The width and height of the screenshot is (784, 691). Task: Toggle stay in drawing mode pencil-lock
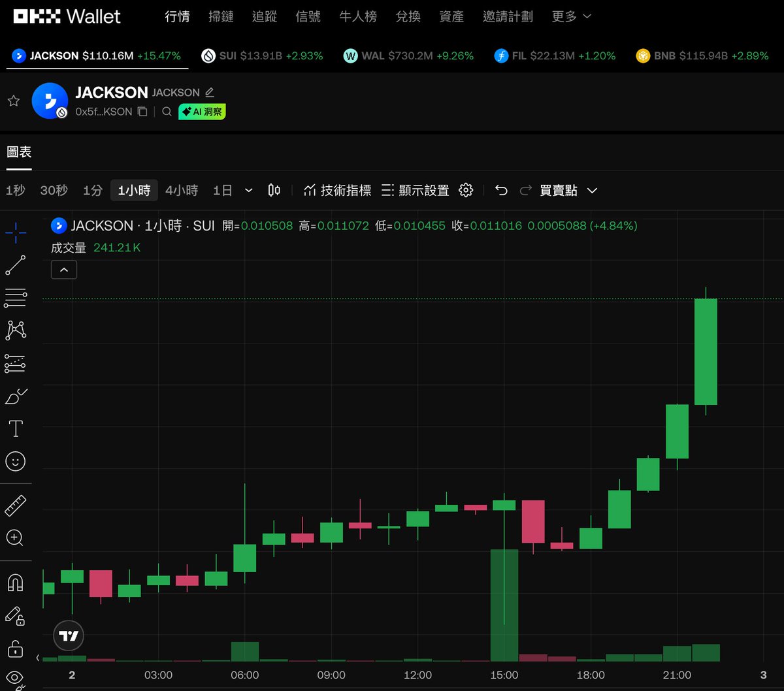pyautogui.click(x=16, y=615)
